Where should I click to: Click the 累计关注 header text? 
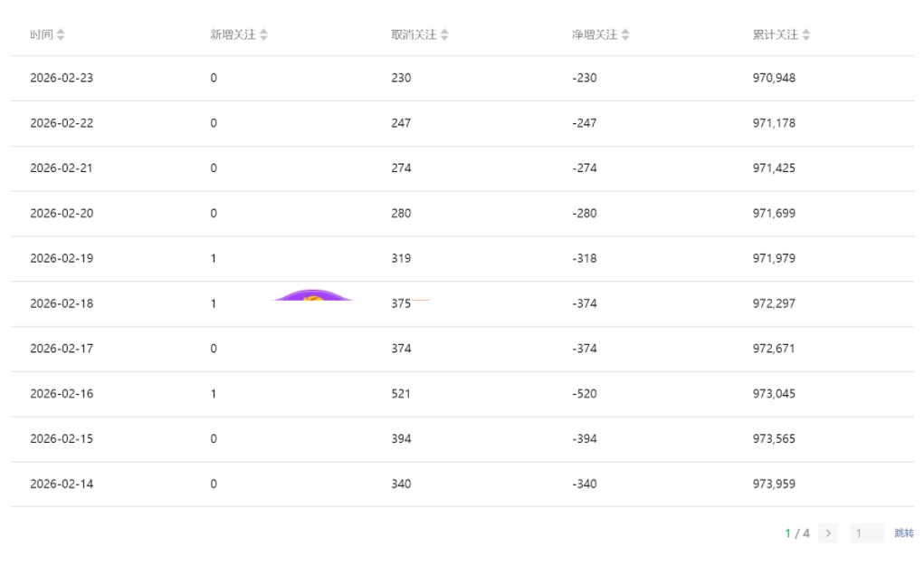point(776,34)
